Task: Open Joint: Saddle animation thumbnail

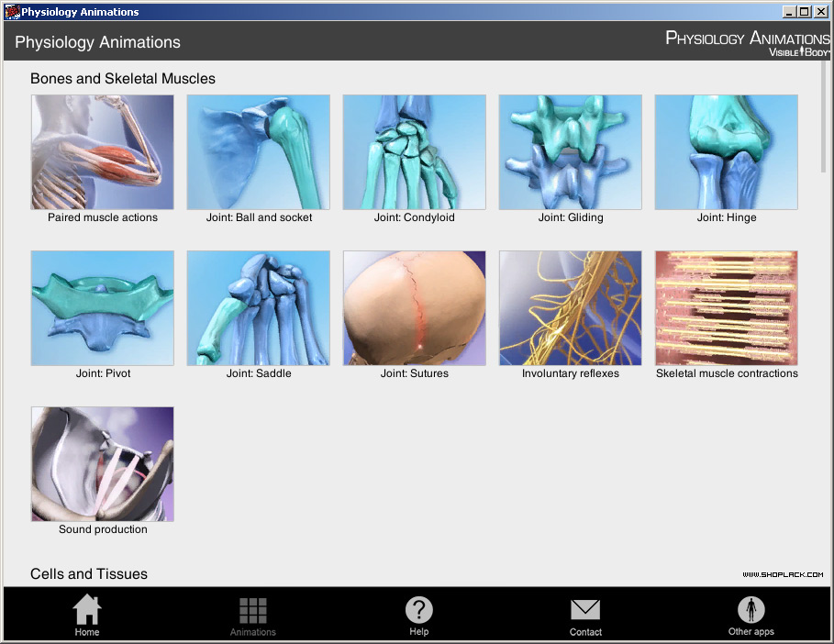Action: (x=259, y=308)
